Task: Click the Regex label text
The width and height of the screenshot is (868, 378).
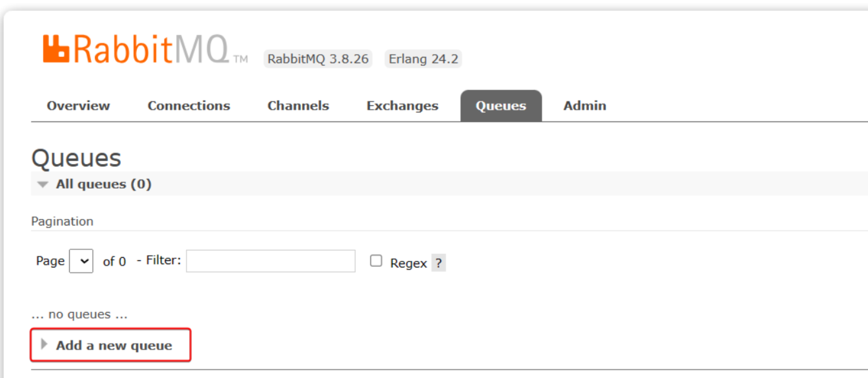Action: (408, 263)
